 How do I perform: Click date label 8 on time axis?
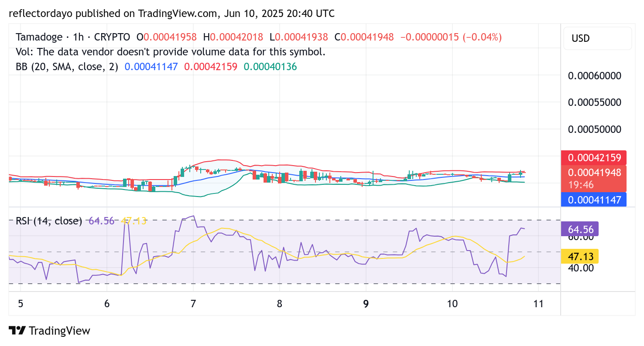tap(280, 304)
